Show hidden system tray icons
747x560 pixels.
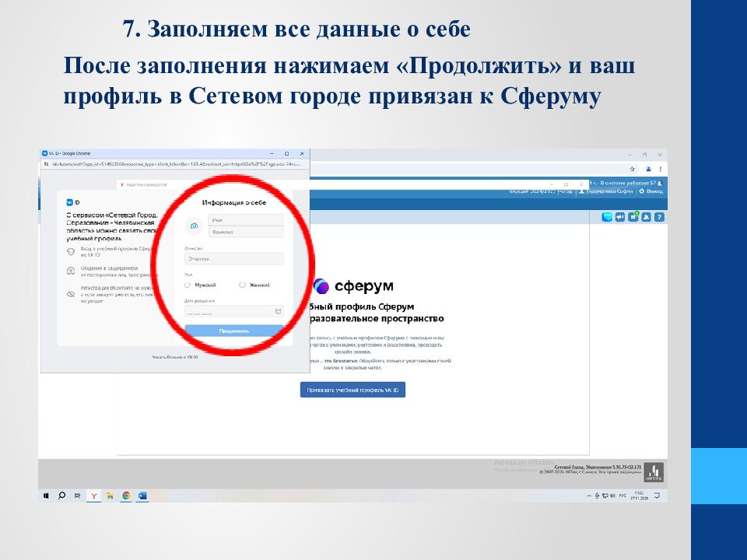click(589, 495)
